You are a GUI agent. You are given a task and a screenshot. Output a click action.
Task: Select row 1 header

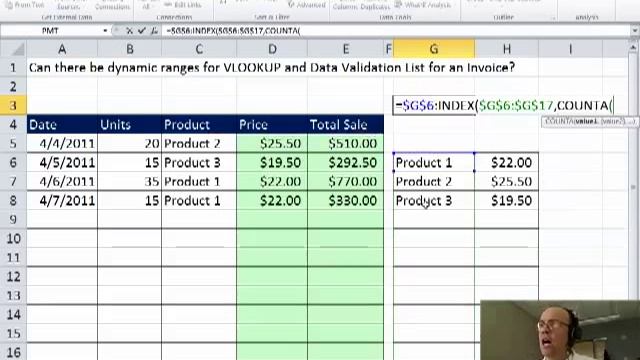[x=13, y=67]
